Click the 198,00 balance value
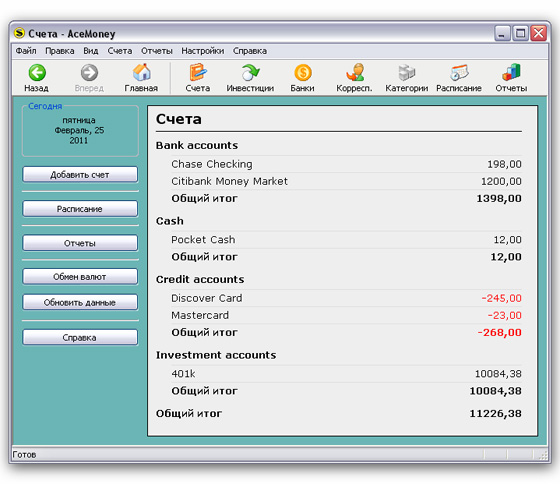The height and width of the screenshot is (484, 560). coord(504,164)
